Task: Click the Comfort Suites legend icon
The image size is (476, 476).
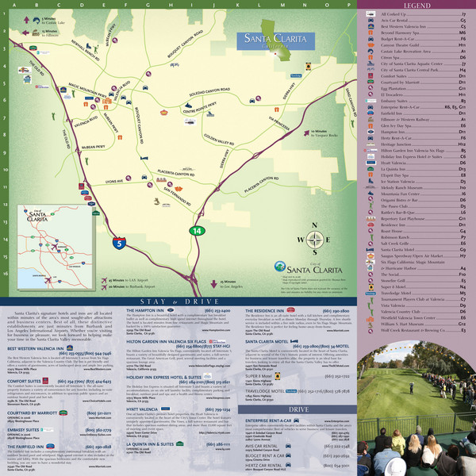Action: click(370, 76)
